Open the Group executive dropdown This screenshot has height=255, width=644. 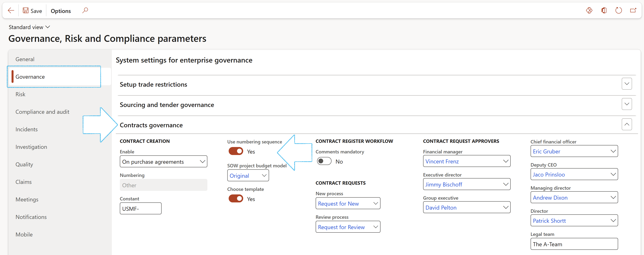[x=466, y=207]
